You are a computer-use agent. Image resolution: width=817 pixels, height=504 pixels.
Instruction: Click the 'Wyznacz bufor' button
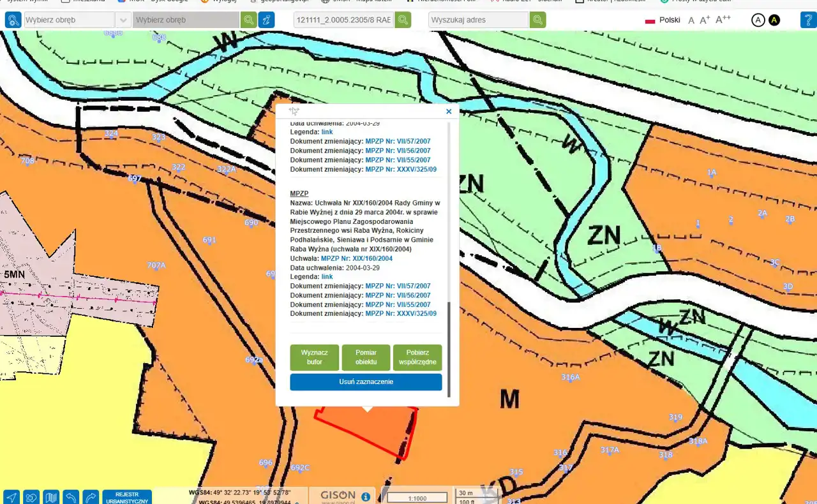pyautogui.click(x=315, y=357)
